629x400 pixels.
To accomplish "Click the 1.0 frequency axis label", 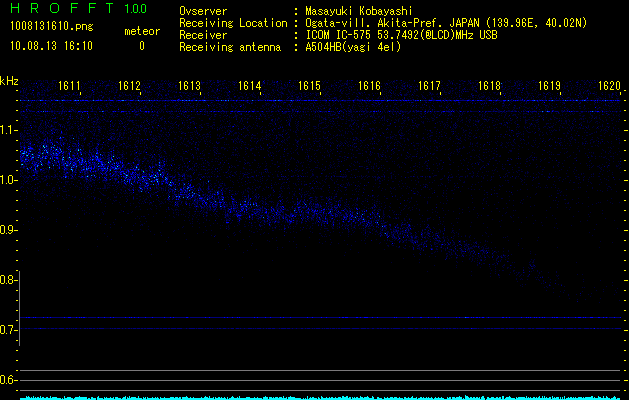I will [9, 180].
